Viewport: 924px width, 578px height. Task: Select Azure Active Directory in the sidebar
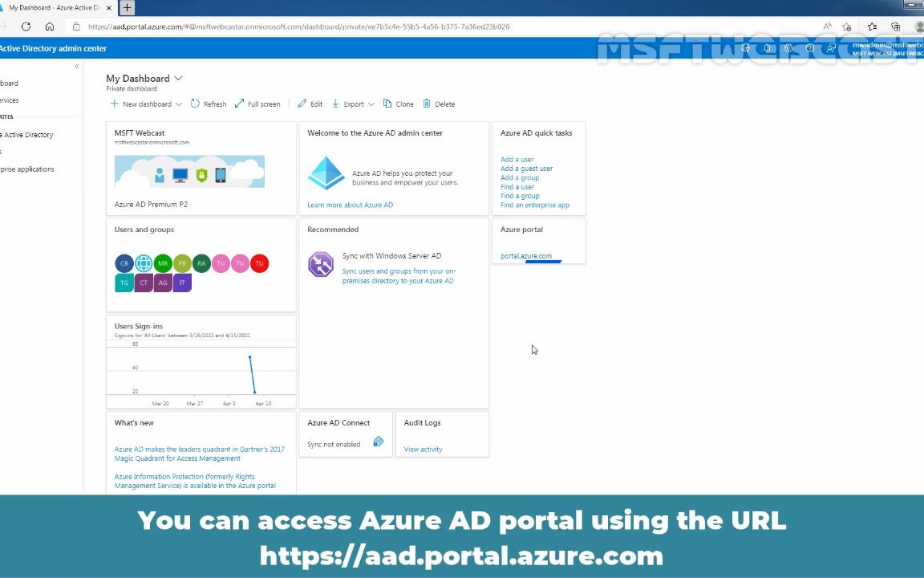click(27, 134)
